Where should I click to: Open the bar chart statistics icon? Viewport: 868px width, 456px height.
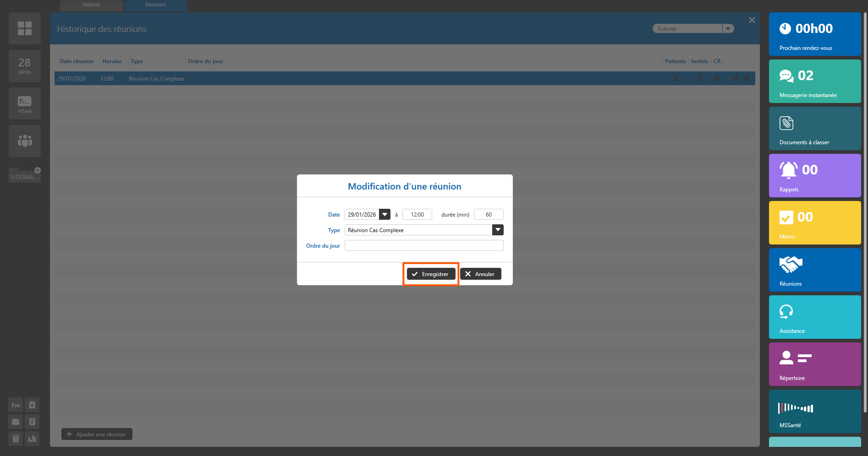[32, 439]
